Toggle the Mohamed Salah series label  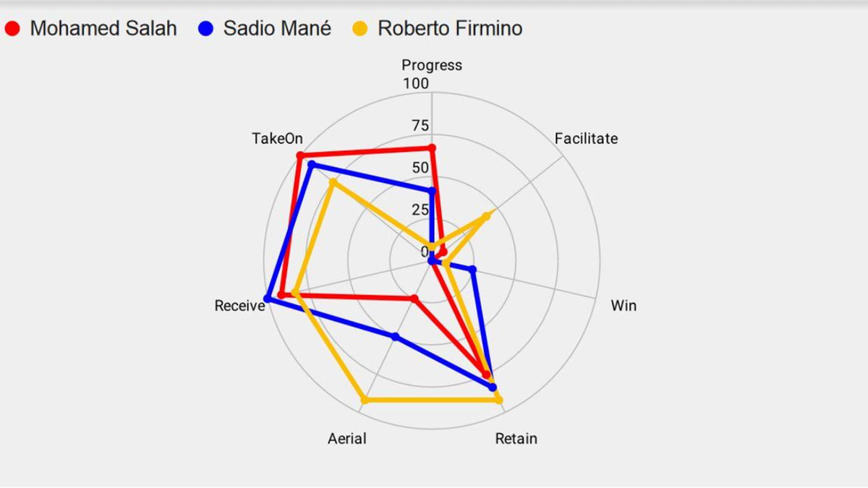point(103,29)
